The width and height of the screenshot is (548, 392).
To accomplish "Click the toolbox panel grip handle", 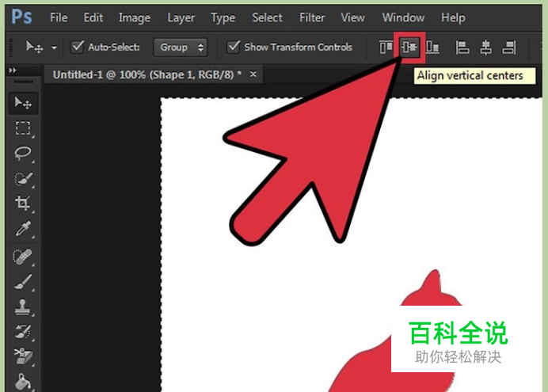I will (24, 82).
